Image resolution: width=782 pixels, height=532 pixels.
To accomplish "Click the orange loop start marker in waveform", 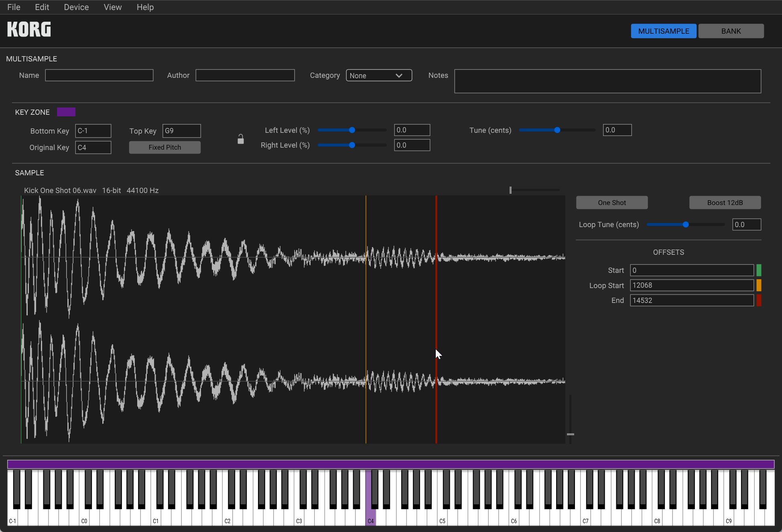I will pos(366,319).
